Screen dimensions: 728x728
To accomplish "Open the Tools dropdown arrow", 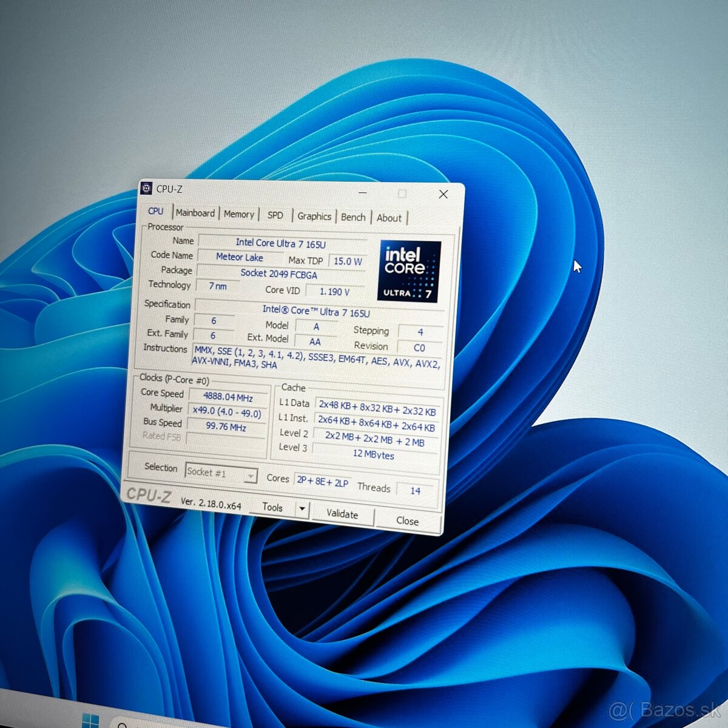I will [302, 508].
